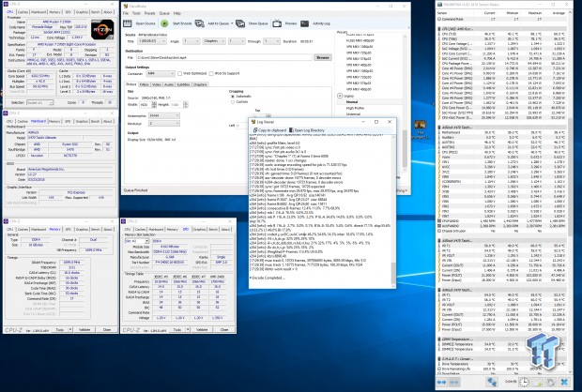
Task: Open the Container format dropdown
Action: click(x=161, y=73)
